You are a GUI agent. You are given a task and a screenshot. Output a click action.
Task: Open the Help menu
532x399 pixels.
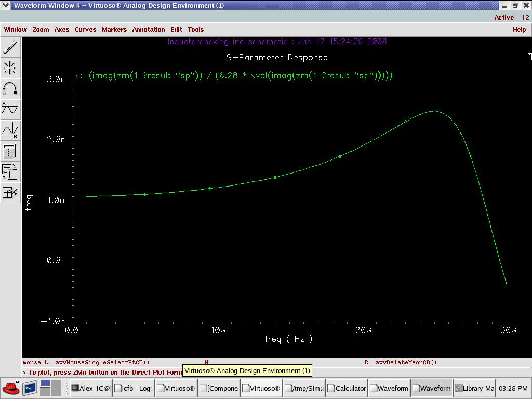click(x=519, y=30)
